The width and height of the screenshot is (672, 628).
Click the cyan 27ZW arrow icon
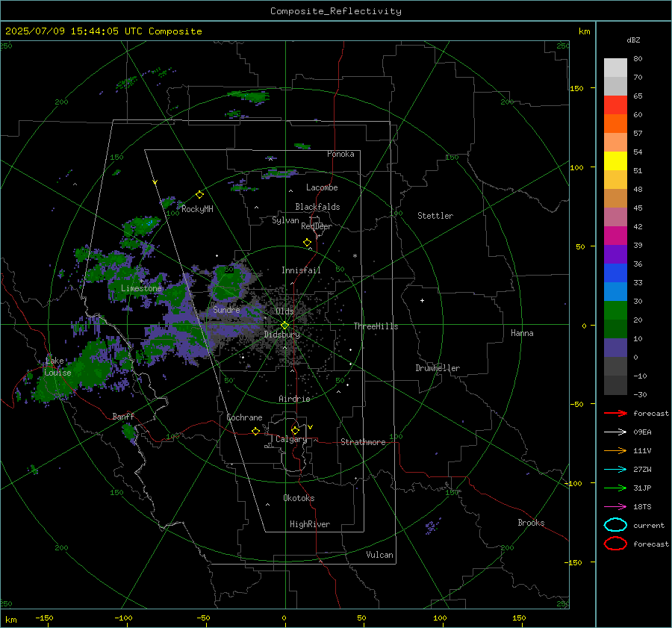click(x=615, y=470)
